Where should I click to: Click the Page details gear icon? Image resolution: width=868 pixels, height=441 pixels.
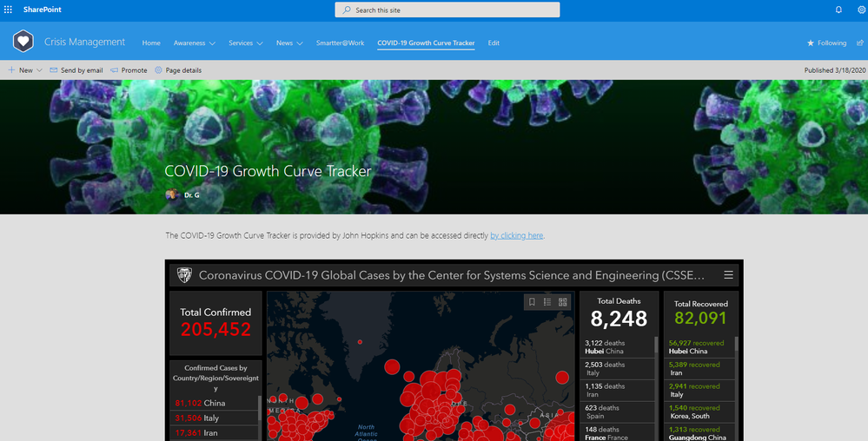pos(158,70)
